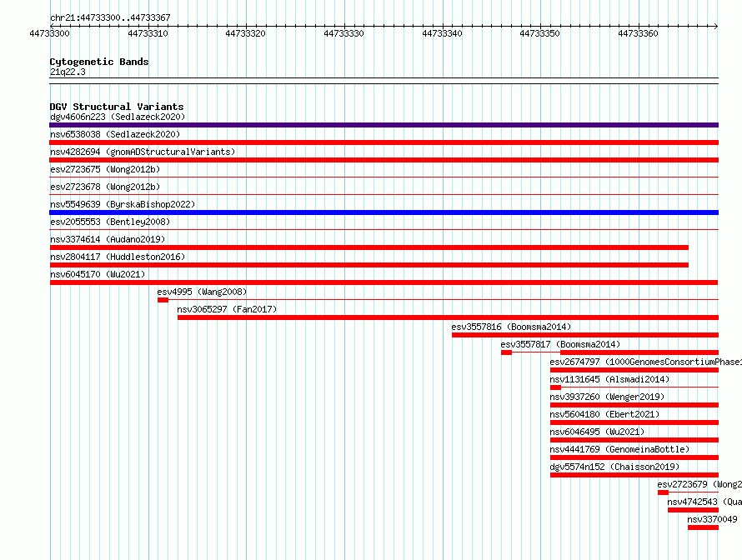Image resolution: width=742 pixels, height=560 pixels.
Task: Click the red bar under nsv3370049
Action: click(x=703, y=527)
